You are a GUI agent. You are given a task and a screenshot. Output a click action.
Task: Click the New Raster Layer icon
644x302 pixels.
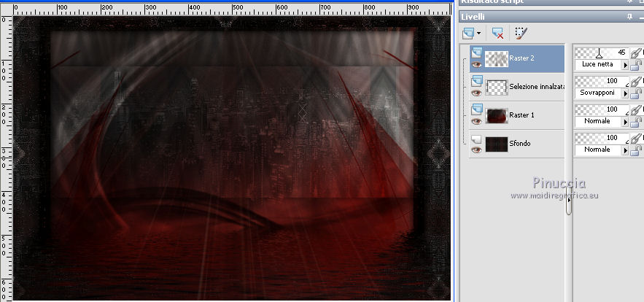pyautogui.click(x=468, y=34)
